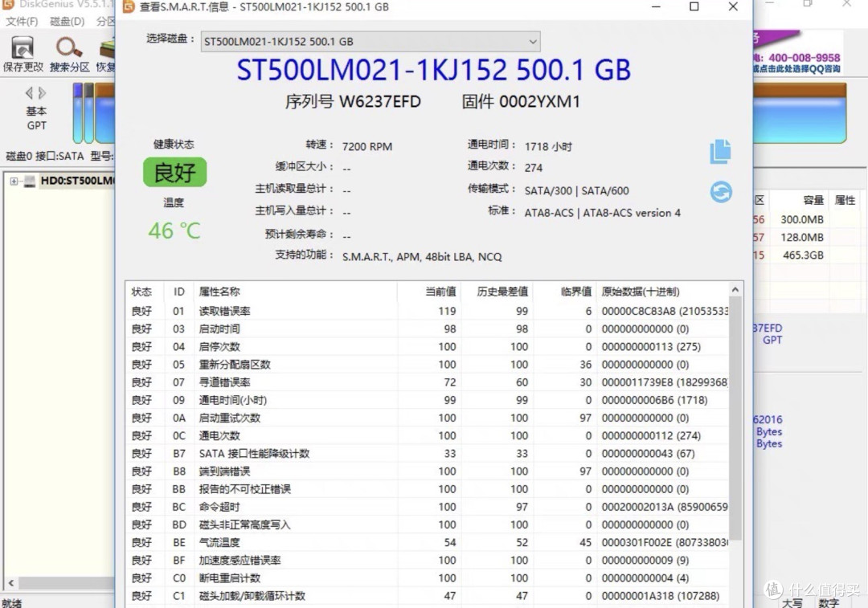Click the 容量 column header in DiskGenius
The width and height of the screenshot is (868, 608).
(813, 200)
